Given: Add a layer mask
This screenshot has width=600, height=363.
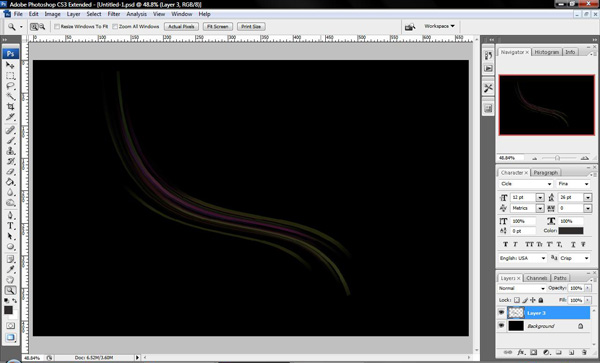Looking at the screenshot, I should pyautogui.click(x=533, y=352).
